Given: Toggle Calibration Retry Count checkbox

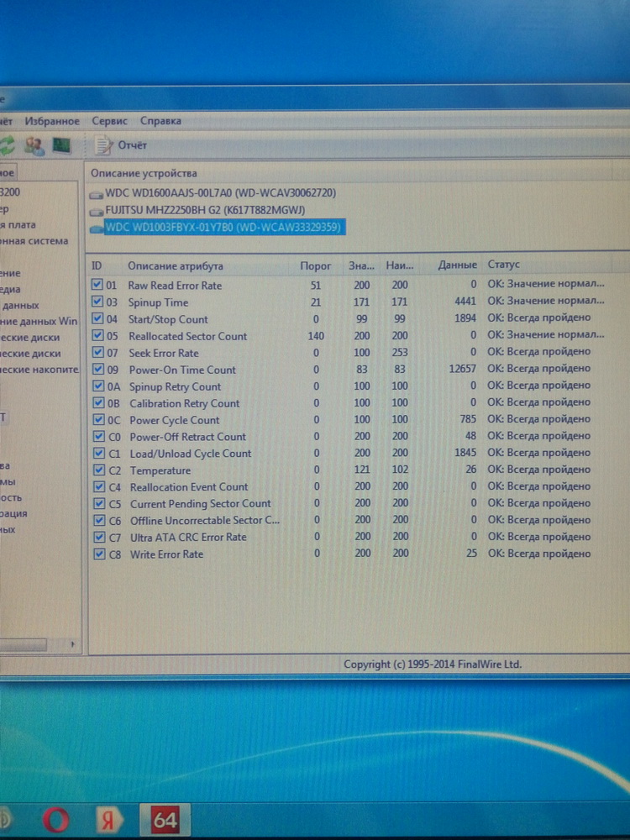Looking at the screenshot, I should 98,403.
